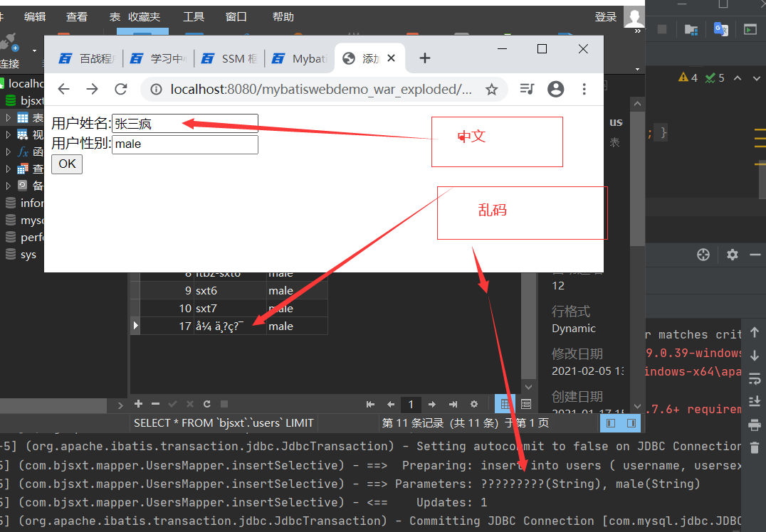The height and width of the screenshot is (532, 766).
Task: Open Navicat 收藏夹 menu
Action: point(144,16)
